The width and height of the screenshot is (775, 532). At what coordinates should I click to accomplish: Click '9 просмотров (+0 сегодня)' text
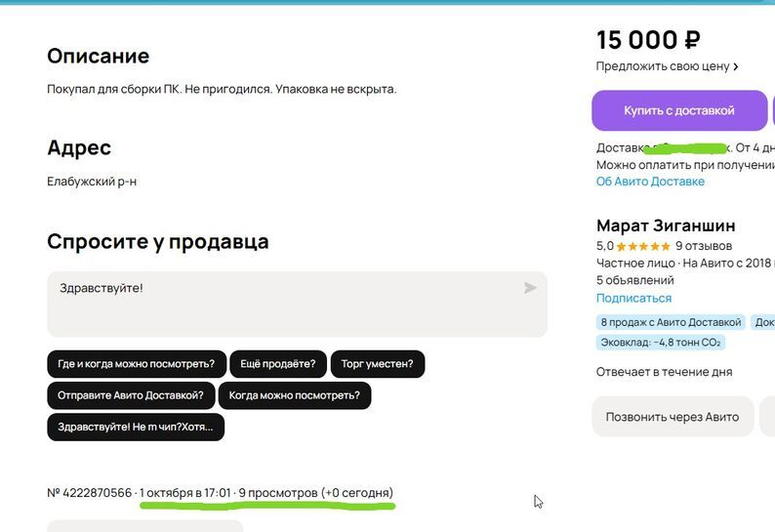(x=316, y=493)
